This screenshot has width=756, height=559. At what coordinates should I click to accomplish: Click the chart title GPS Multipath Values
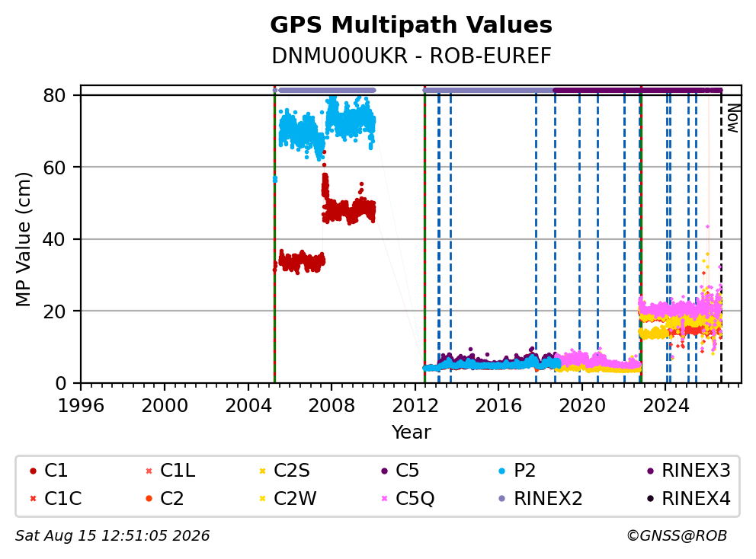(411, 25)
